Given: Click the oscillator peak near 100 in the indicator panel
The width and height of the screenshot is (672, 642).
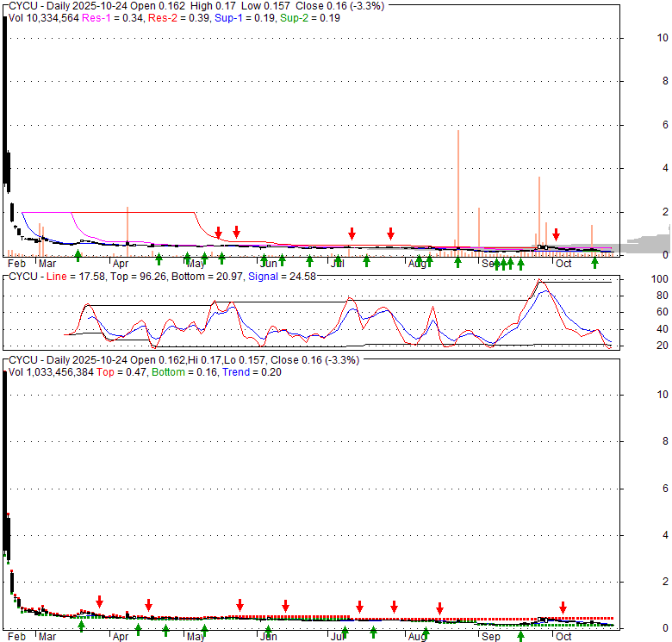Looking at the screenshot, I should click(539, 281).
